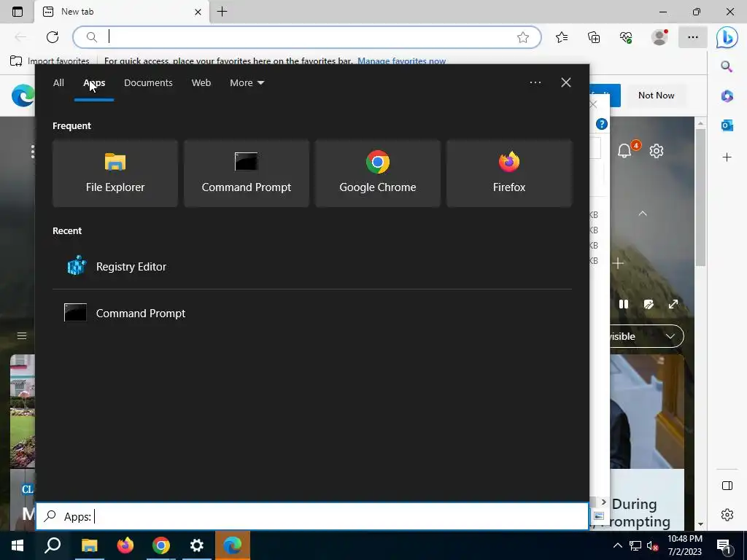Toggle the Edge sidebar visibility icon
This screenshot has width=747, height=560.
click(727, 486)
